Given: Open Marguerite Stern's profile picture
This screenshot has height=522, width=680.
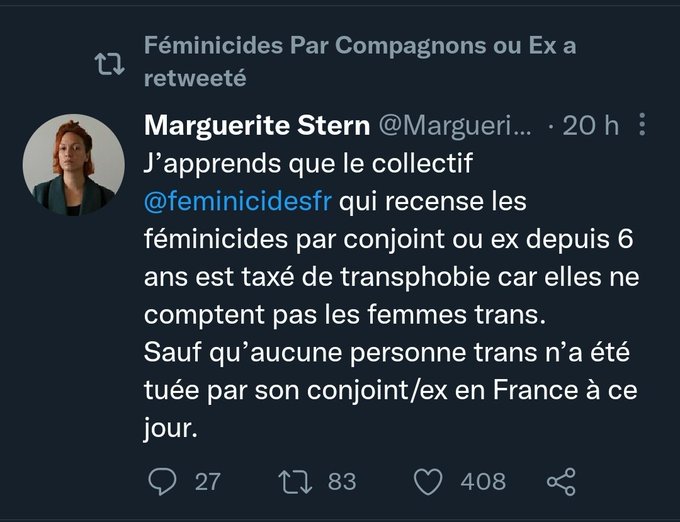Looking at the screenshot, I should (74, 165).
